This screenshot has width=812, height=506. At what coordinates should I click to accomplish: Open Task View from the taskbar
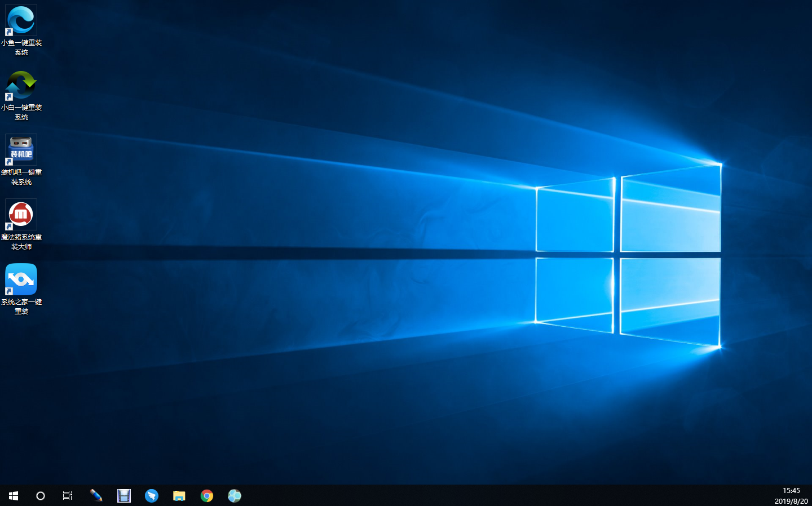pyautogui.click(x=67, y=495)
